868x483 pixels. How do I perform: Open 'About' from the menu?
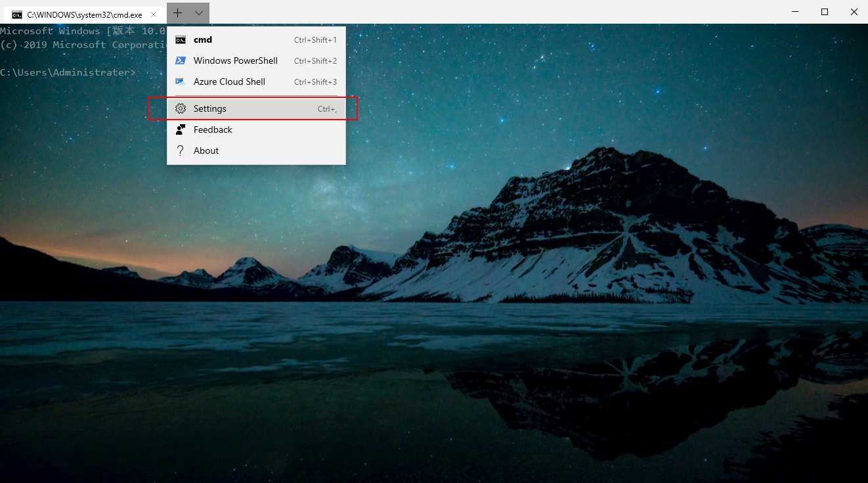click(206, 150)
